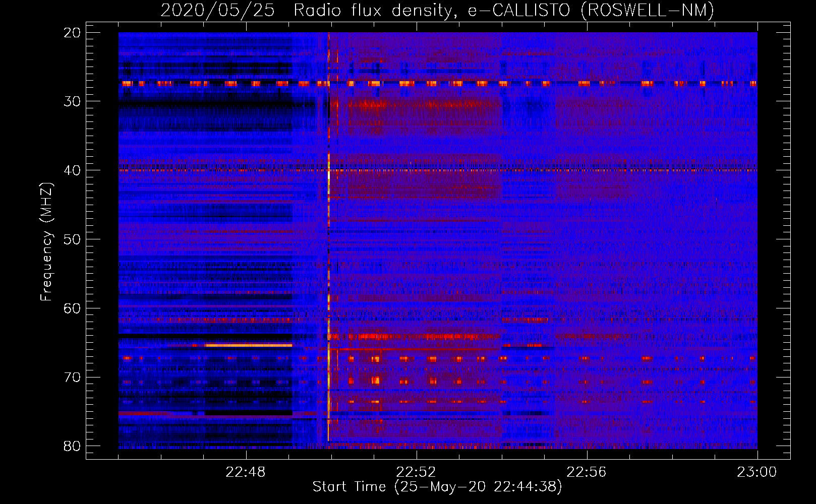
Task: Click the "60" frequency tick label
Action: coord(72,308)
